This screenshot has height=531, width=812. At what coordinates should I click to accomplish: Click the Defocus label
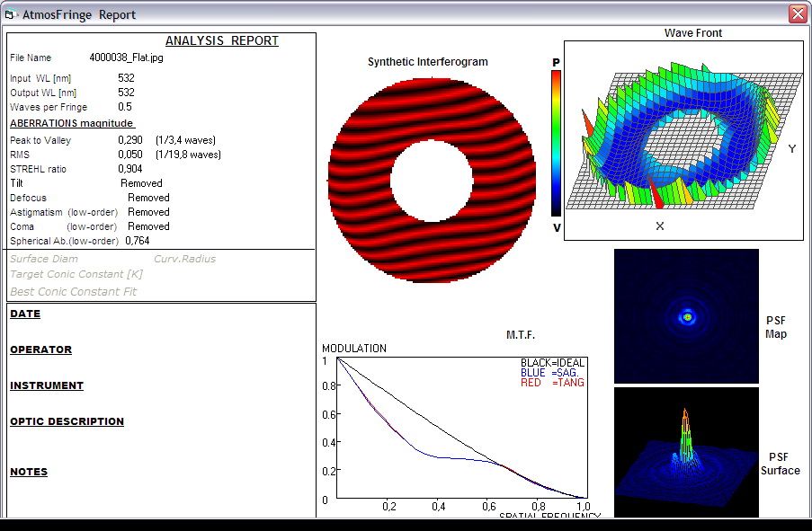click(28, 198)
